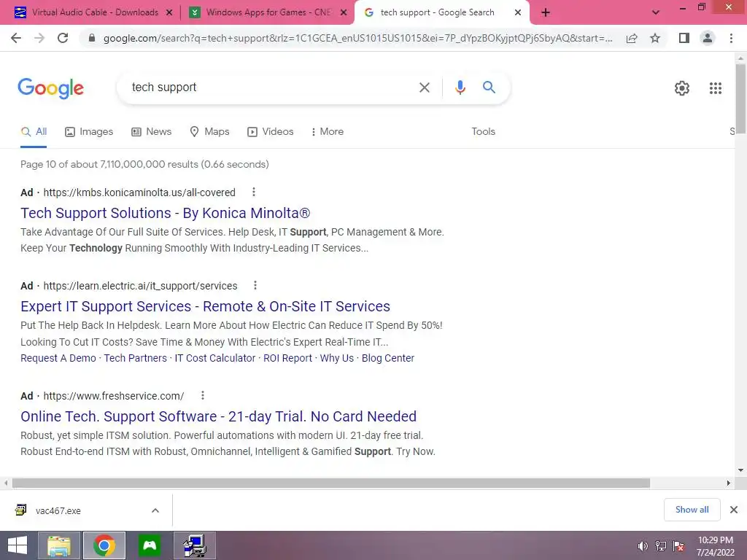Screen dimensions: 747x560
Task: Switch to Virtual Audio Cable Downloads tab
Action: [x=95, y=12]
